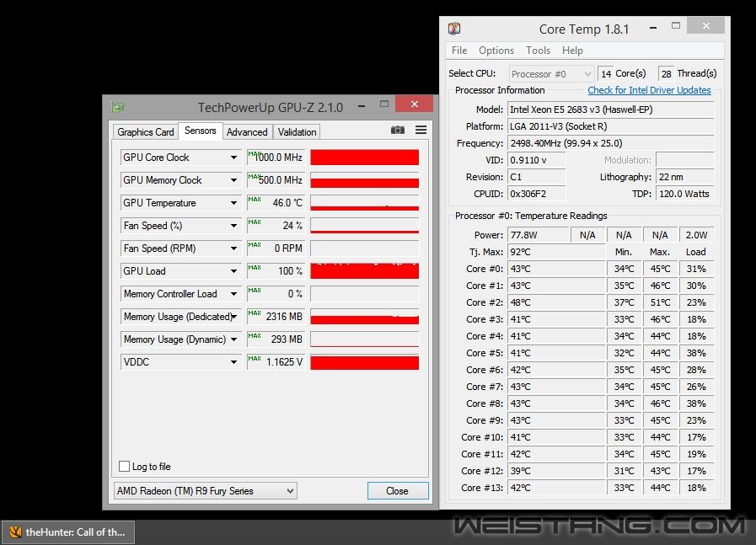Open the Core Temp Tools menu
756x545 pixels.
click(538, 50)
